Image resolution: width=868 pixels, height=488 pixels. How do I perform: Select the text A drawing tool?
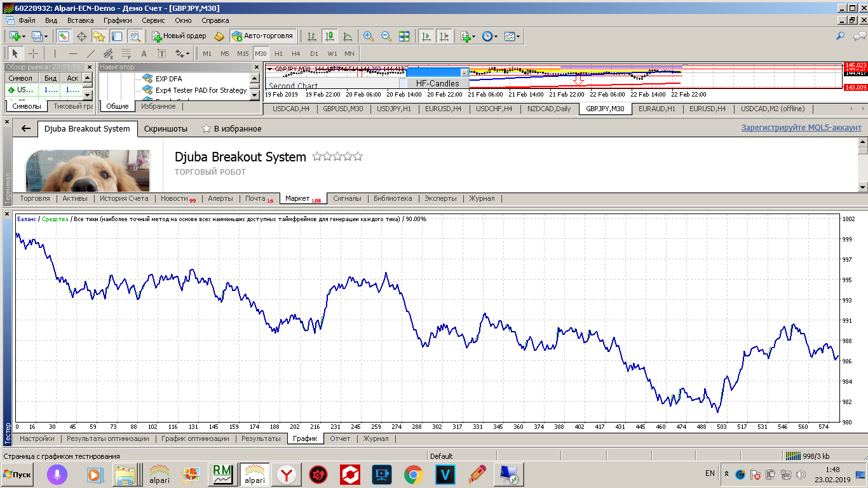(144, 53)
